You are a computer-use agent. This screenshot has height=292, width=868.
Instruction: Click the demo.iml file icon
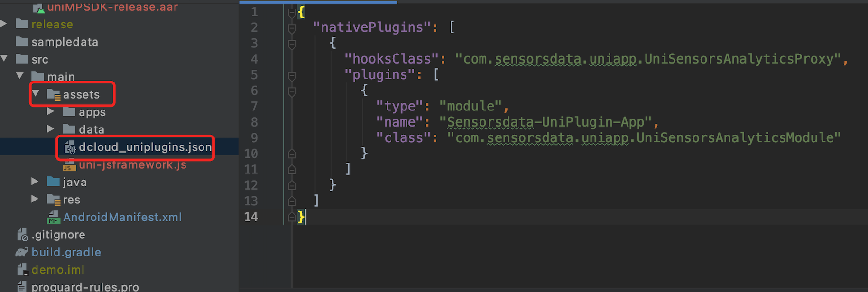(22, 270)
